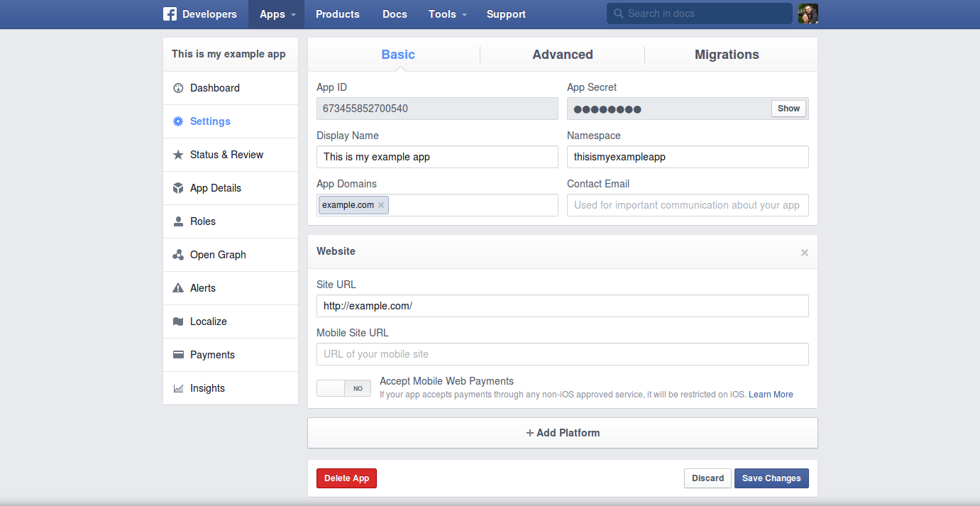
Task: Click the Dashboard gauge icon in sidebar
Action: 178,88
